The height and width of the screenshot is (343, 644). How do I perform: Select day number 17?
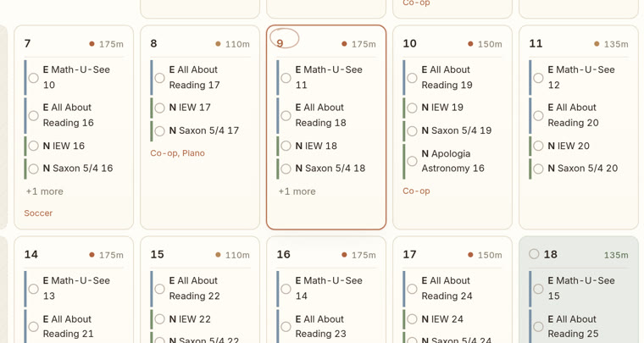click(409, 254)
